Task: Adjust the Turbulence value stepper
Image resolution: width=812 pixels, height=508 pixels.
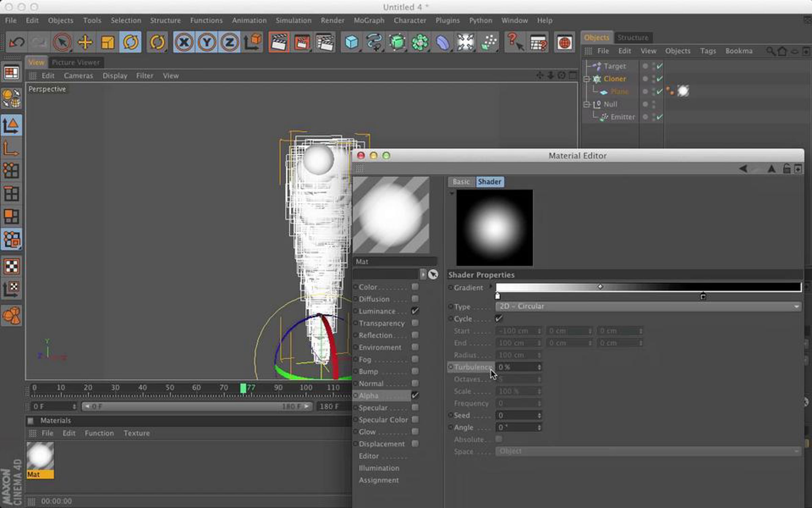Action: tap(539, 367)
